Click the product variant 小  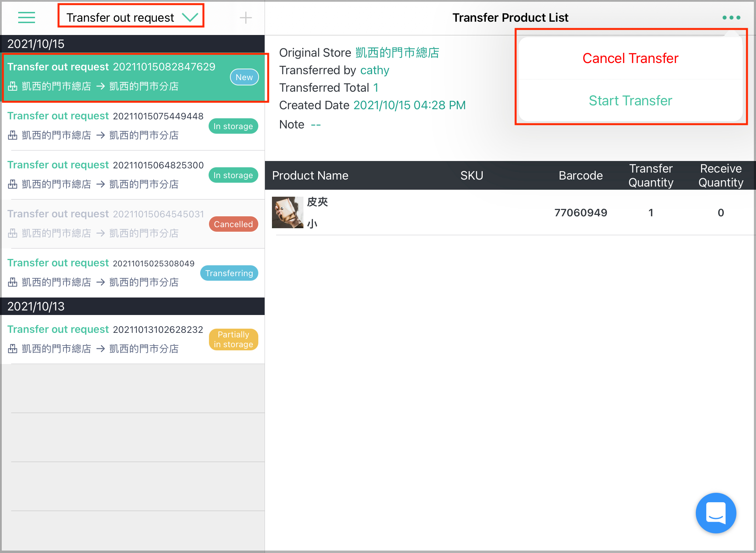pos(312,224)
